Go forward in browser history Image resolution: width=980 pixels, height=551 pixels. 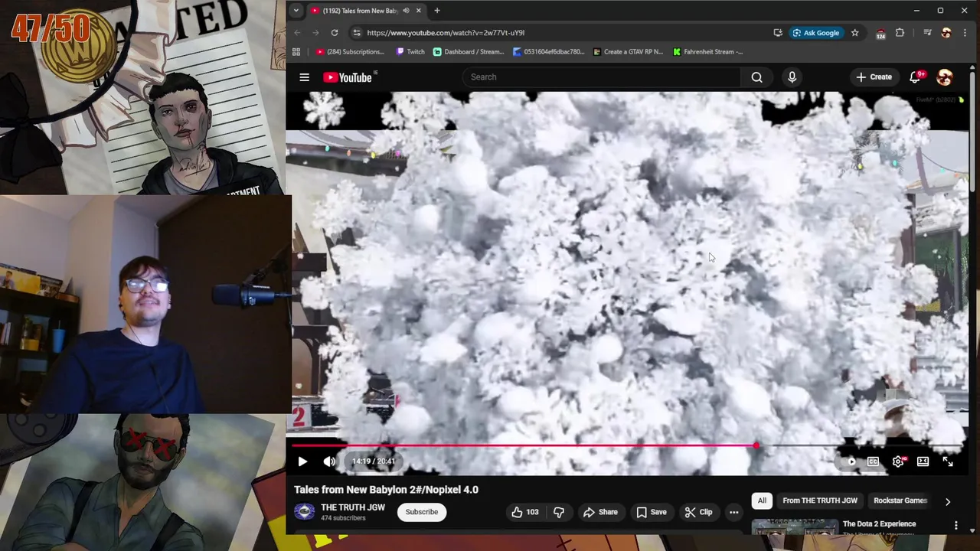(315, 33)
